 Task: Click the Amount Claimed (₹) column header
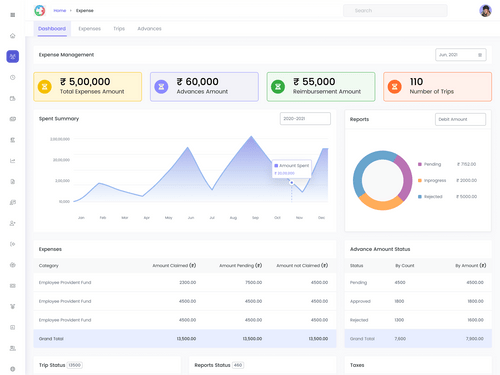coord(174,266)
